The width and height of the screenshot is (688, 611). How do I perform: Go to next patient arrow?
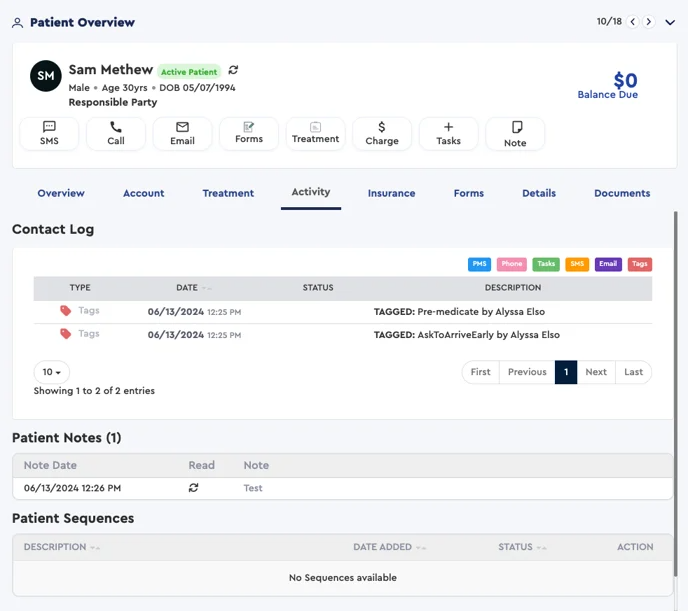[649, 21]
